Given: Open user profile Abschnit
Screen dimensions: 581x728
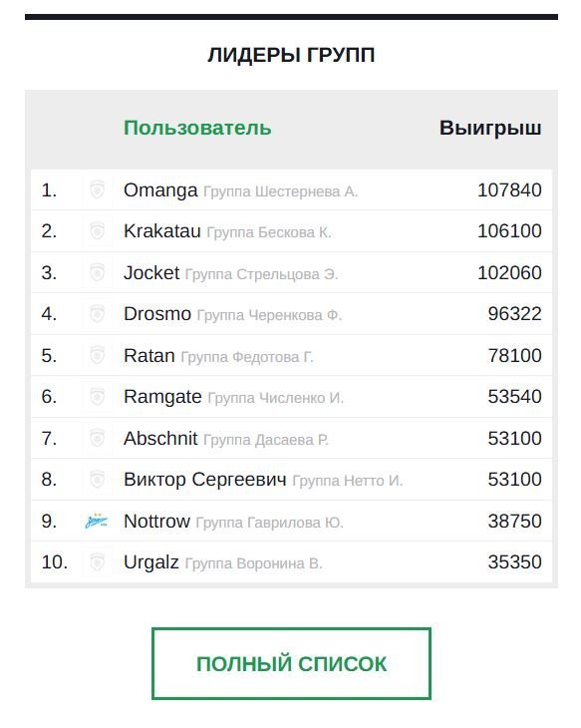Looking at the screenshot, I should pyautogui.click(x=160, y=438).
